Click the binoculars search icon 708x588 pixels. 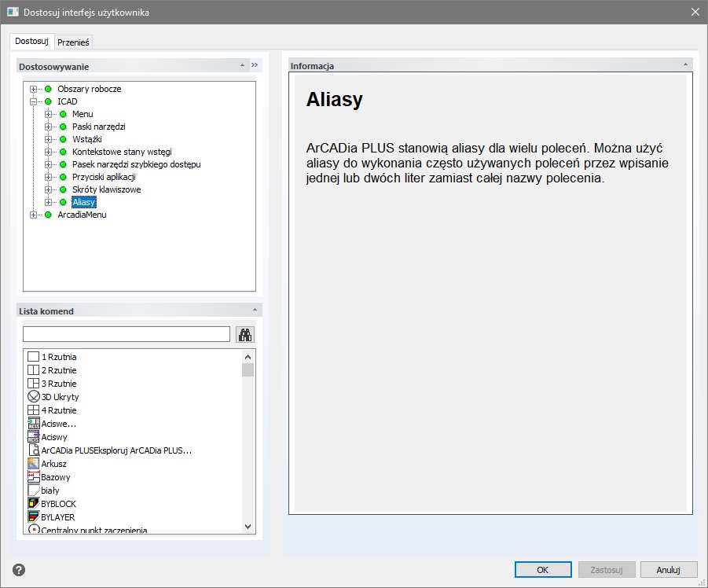[245, 334]
